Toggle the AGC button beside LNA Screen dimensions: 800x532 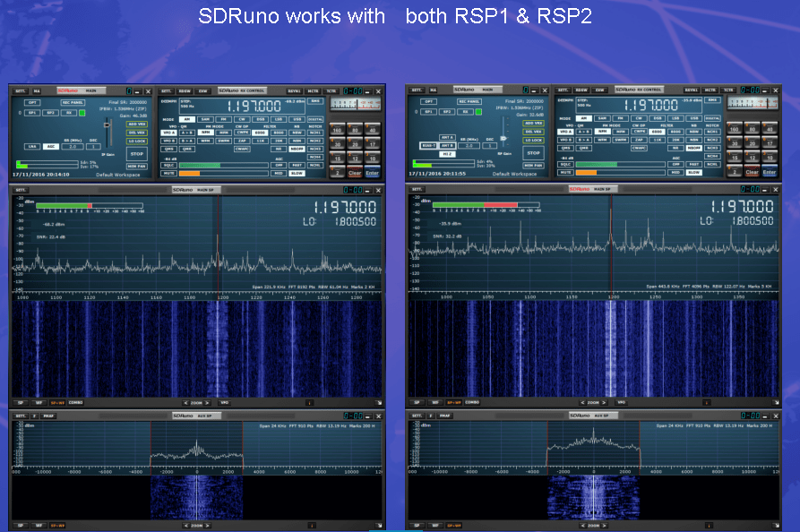click(x=50, y=146)
